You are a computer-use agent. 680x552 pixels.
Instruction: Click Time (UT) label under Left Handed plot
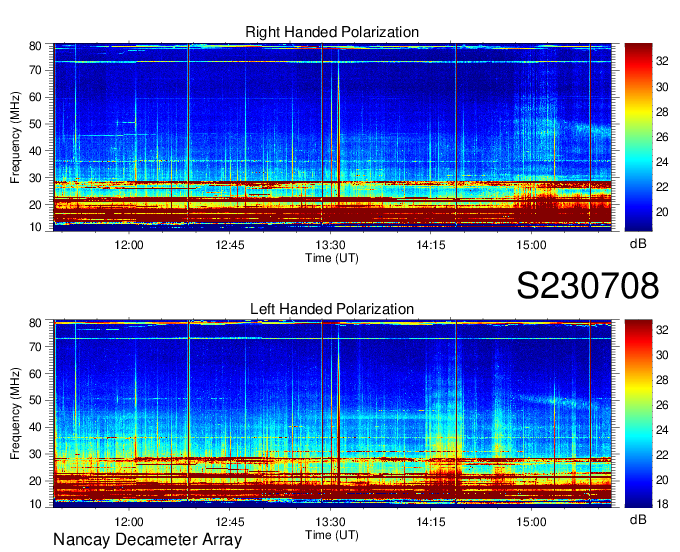pyautogui.click(x=332, y=535)
